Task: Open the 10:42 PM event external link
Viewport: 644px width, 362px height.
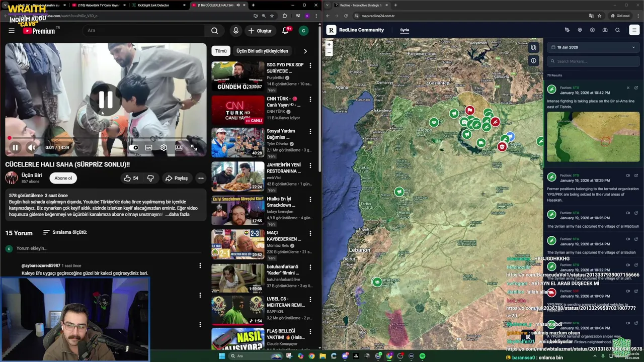Action: pos(636,88)
